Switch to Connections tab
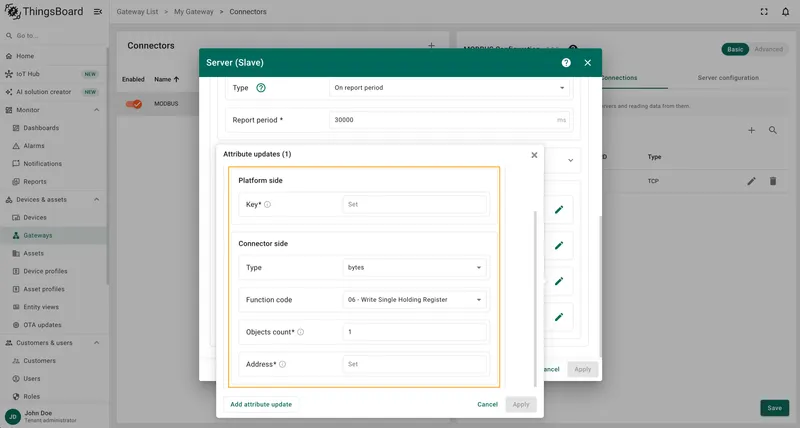Viewport: 800px width, 428px height. (x=619, y=78)
